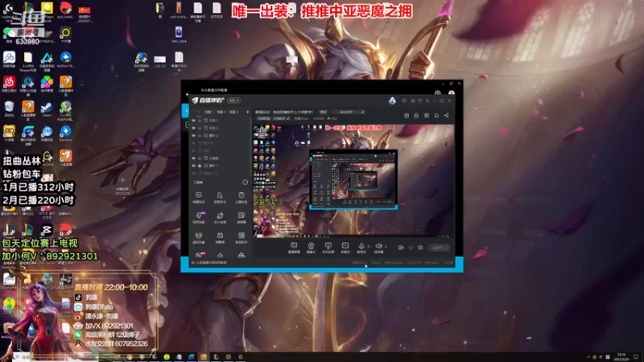Open Steam shortcut on the desktop
This screenshot has width=644, height=362.
point(47,109)
